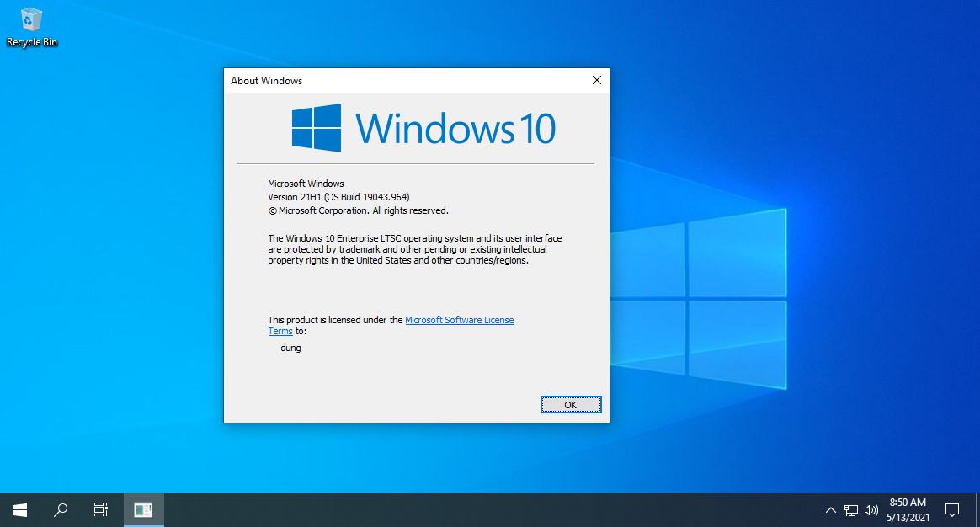Open the Terms link word
The width and height of the screenshot is (980, 527).
pyautogui.click(x=280, y=332)
